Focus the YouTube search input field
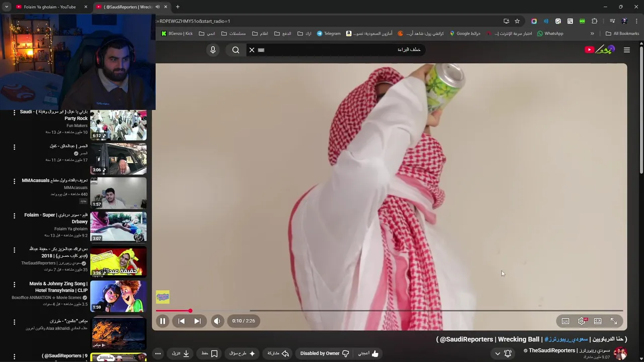 coord(342,50)
